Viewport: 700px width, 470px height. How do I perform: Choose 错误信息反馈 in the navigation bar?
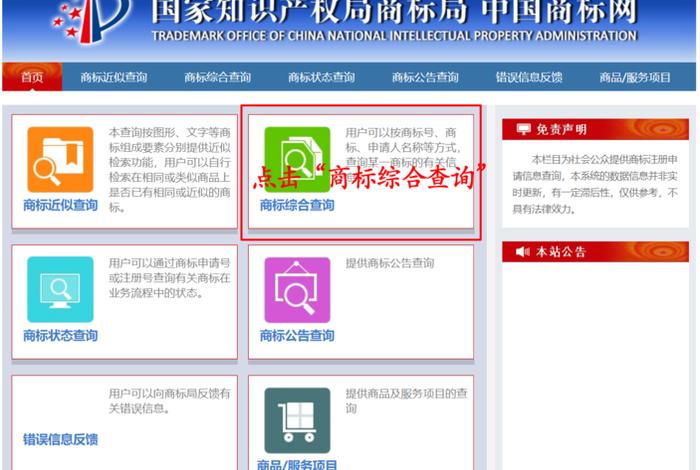[529, 77]
